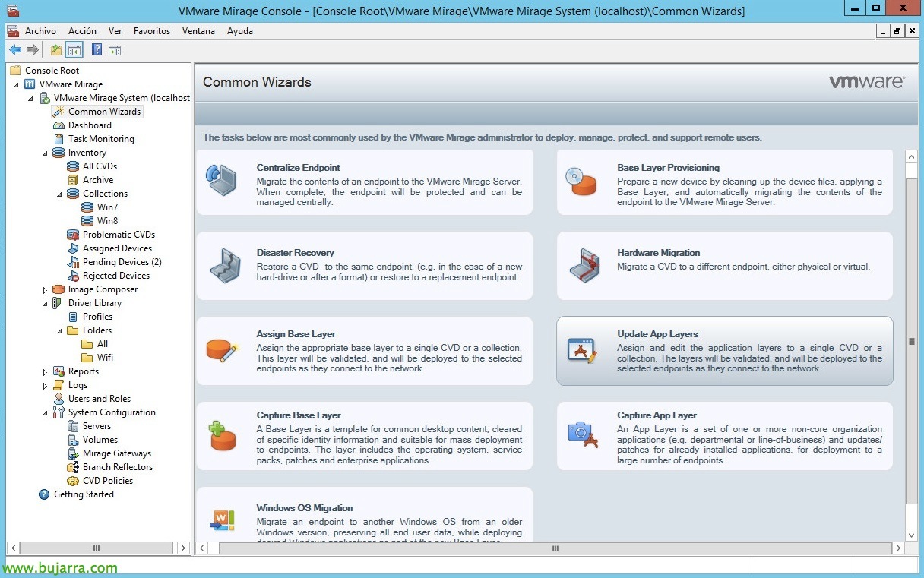Click the Capture App Layer title
The width and height of the screenshot is (924, 578).
(657, 415)
